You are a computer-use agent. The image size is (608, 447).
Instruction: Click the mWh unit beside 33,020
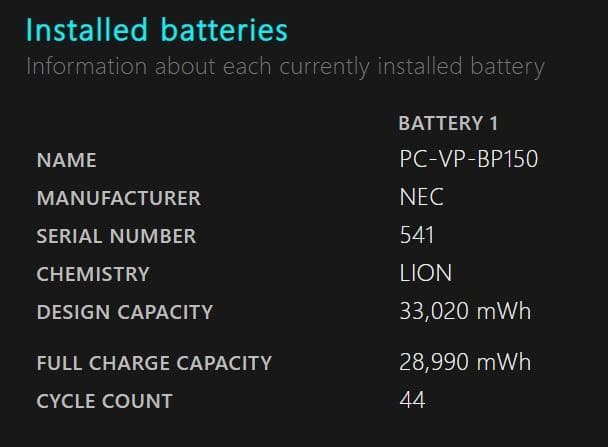(x=504, y=311)
